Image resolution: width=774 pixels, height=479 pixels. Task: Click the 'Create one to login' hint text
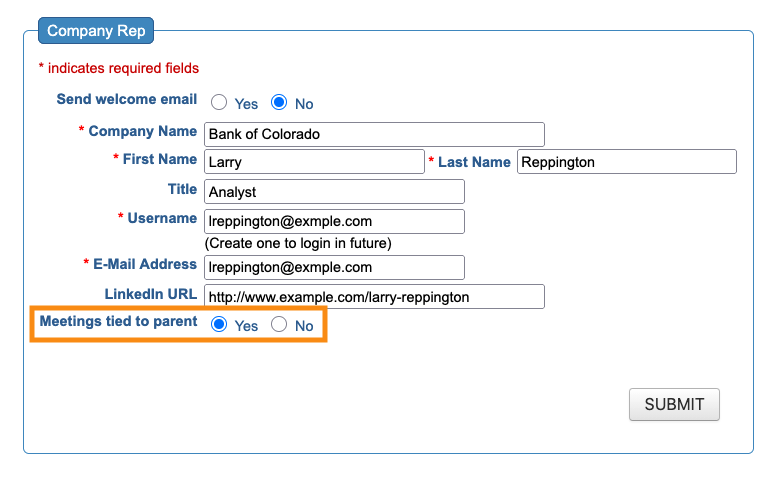coord(298,243)
